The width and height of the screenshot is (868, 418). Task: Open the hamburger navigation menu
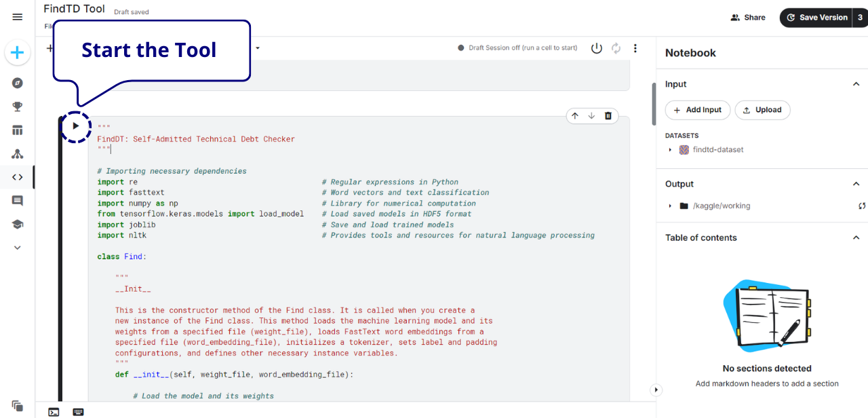pos(18,17)
